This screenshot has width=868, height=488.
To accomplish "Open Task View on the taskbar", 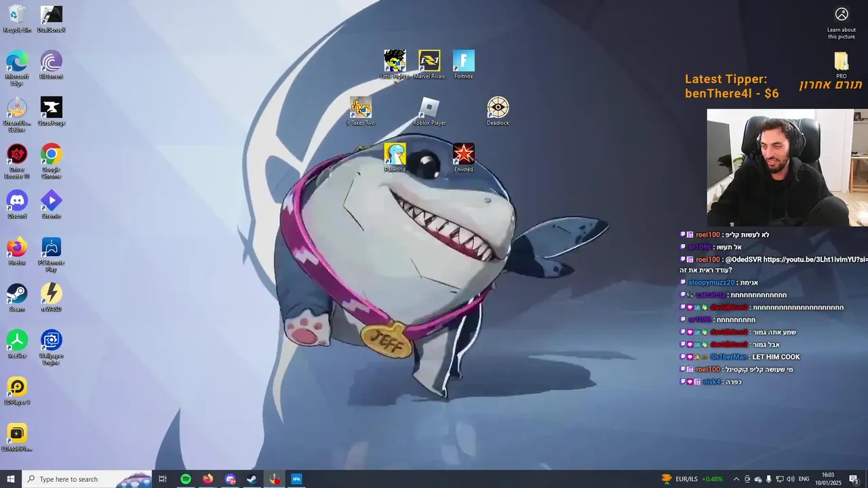I will 163,479.
